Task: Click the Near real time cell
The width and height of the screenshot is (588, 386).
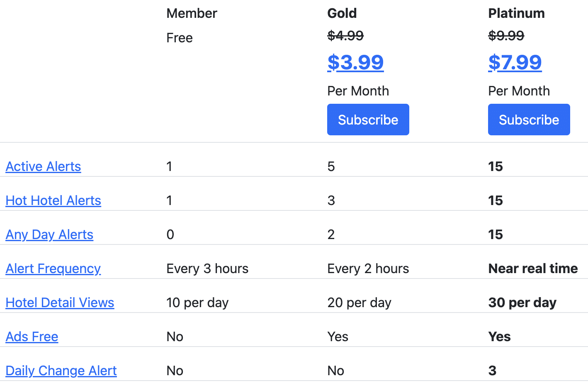Action: pos(533,269)
